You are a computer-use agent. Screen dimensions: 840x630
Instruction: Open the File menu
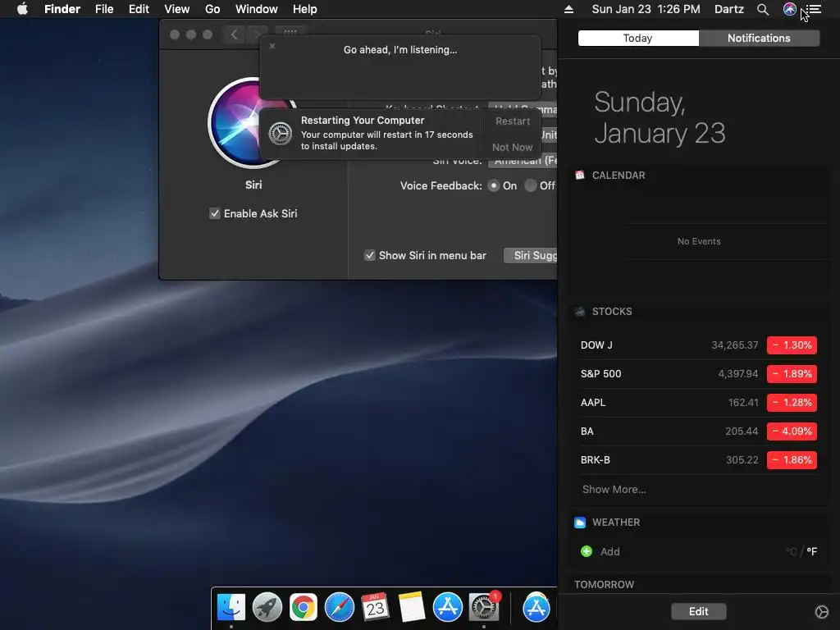[104, 9]
